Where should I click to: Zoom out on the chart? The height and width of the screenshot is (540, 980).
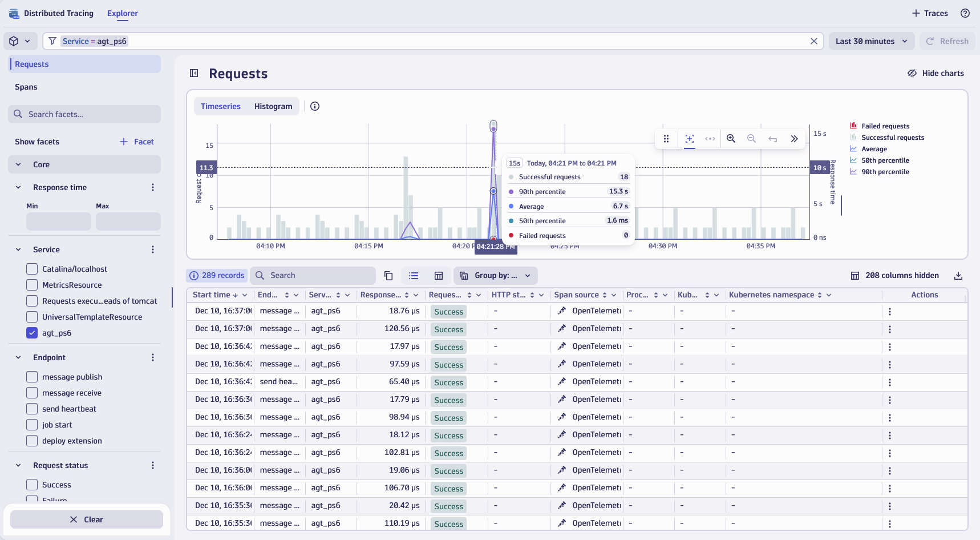(x=752, y=139)
